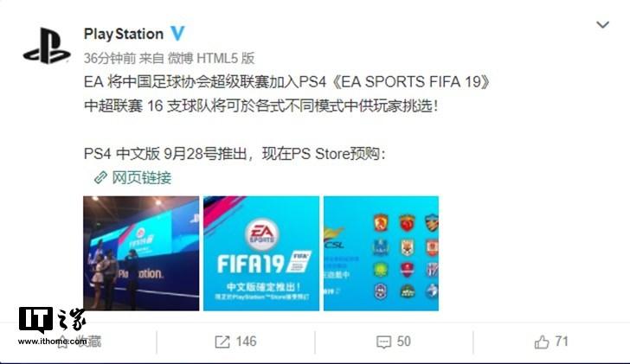Click the chain link icon beside 网页链接
Screen dimensions: 630x364
tap(100, 177)
